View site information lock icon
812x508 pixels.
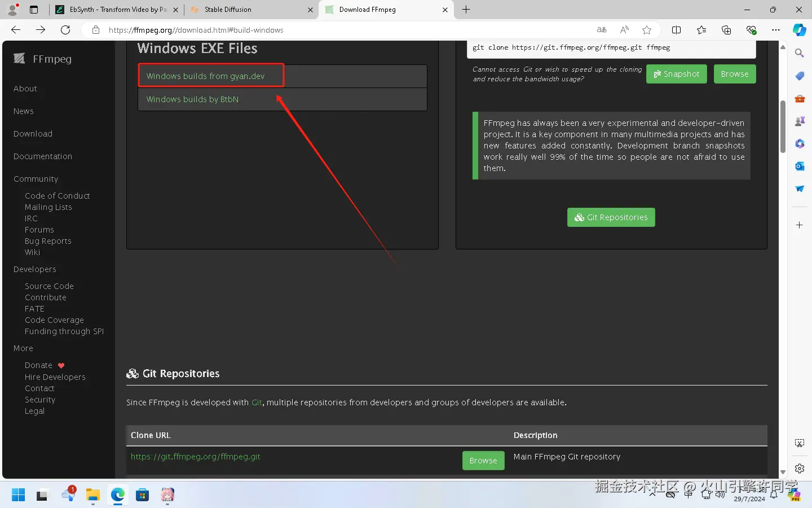click(96, 30)
